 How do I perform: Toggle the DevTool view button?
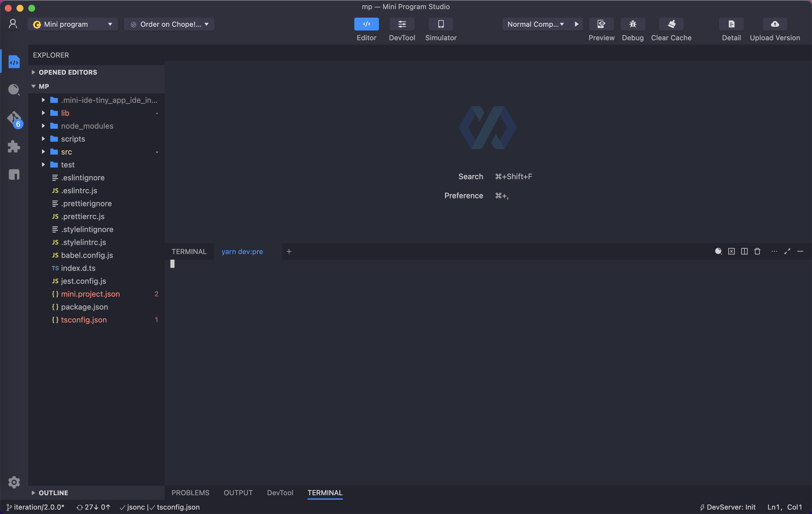402,24
